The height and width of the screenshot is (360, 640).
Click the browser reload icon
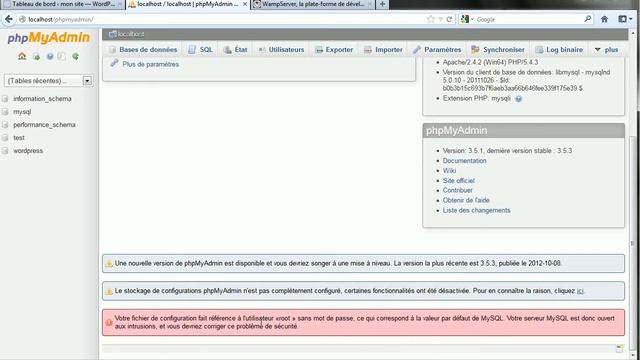click(449, 19)
